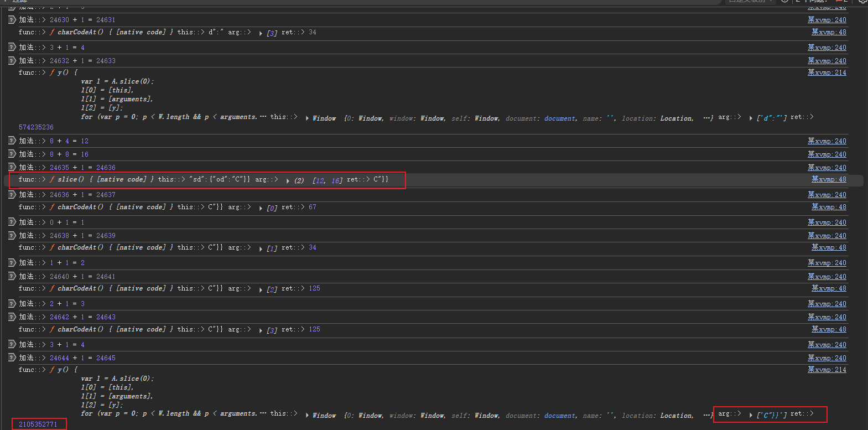Open xvmp:48 link for charCodeAt returning 34 from d":"

coord(829,32)
